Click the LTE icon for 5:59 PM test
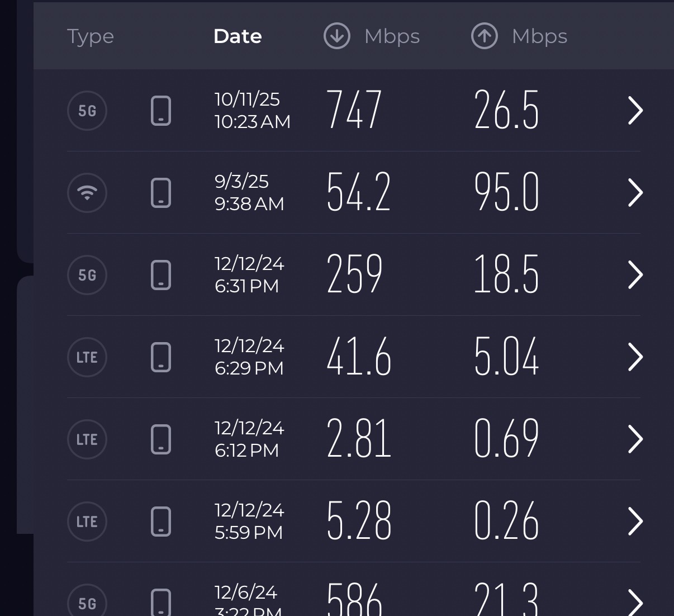 [x=87, y=522]
